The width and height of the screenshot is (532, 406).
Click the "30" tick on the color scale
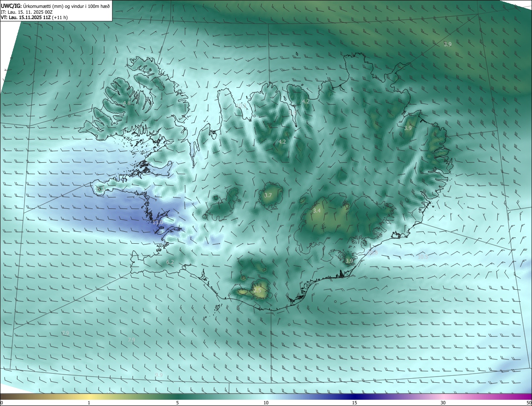tap(443, 403)
